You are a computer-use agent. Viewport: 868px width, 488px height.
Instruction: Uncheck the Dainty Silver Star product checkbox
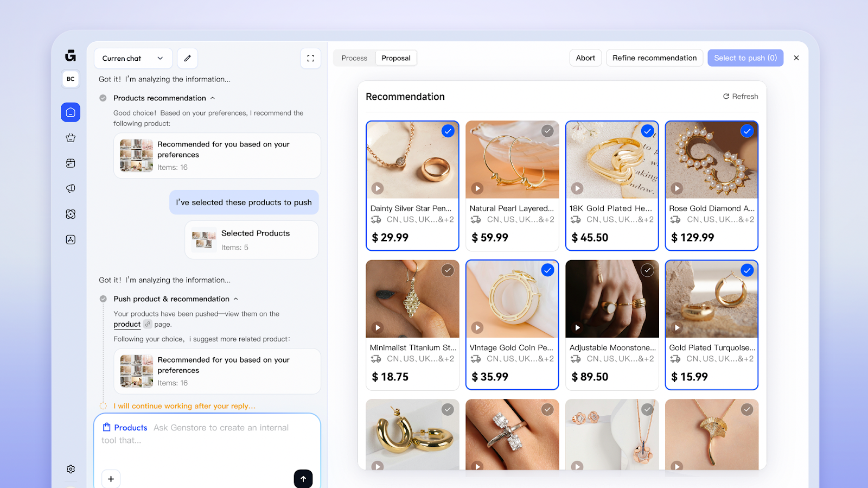tap(448, 131)
